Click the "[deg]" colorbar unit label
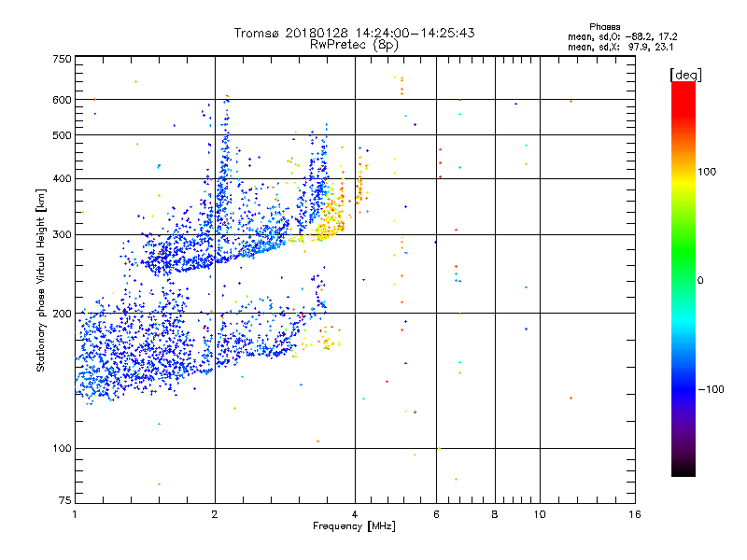 pos(685,75)
